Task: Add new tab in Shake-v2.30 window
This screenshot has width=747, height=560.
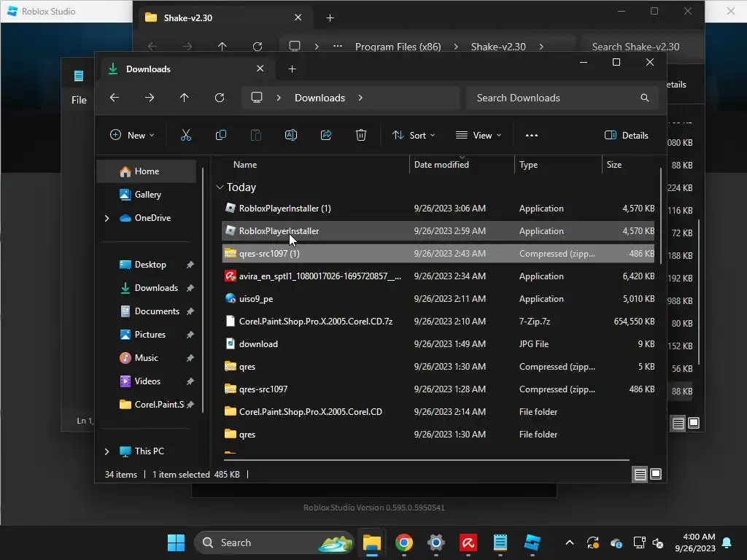Action: pyautogui.click(x=330, y=18)
